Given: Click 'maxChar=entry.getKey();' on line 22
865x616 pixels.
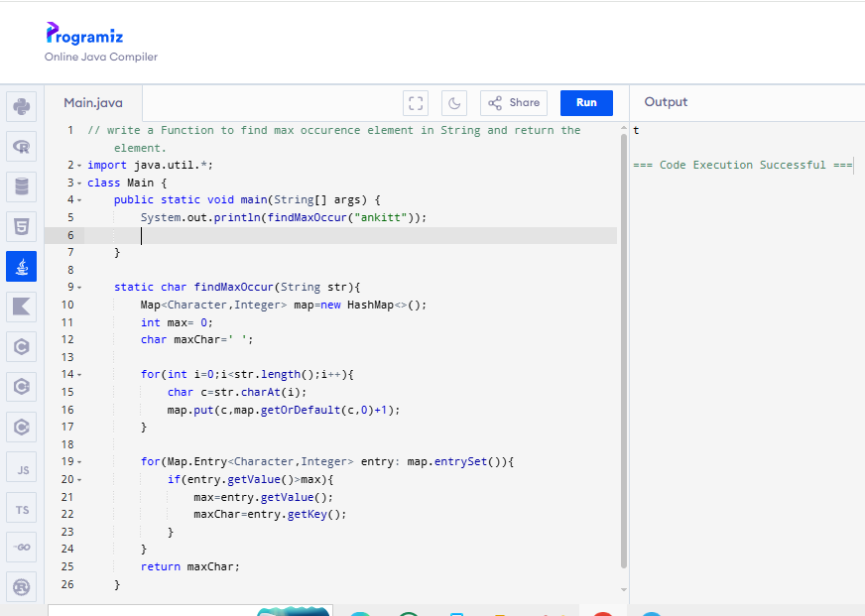Looking at the screenshot, I should [x=270, y=515].
